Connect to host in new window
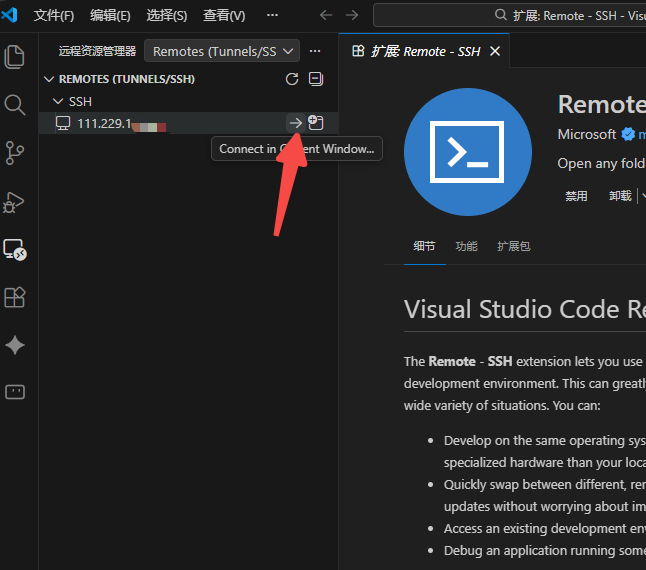Image resolution: width=646 pixels, height=570 pixels. coord(316,123)
